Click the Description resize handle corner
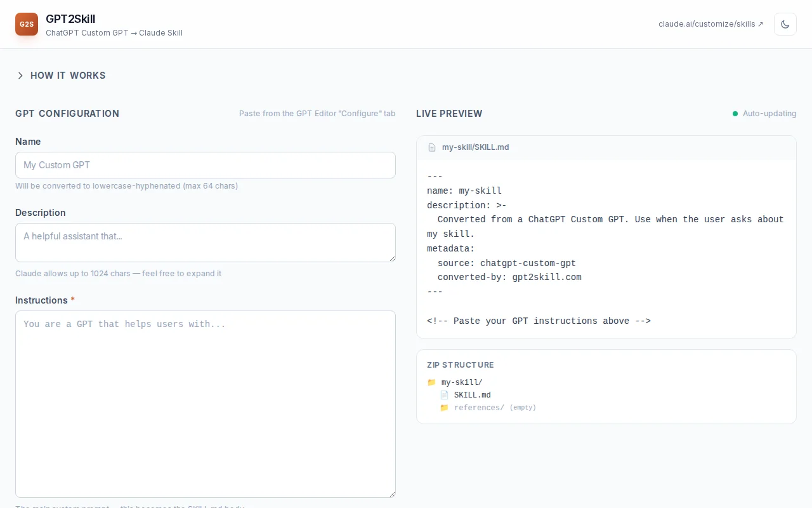Viewport: 812px width, 508px height. pyautogui.click(x=392, y=258)
